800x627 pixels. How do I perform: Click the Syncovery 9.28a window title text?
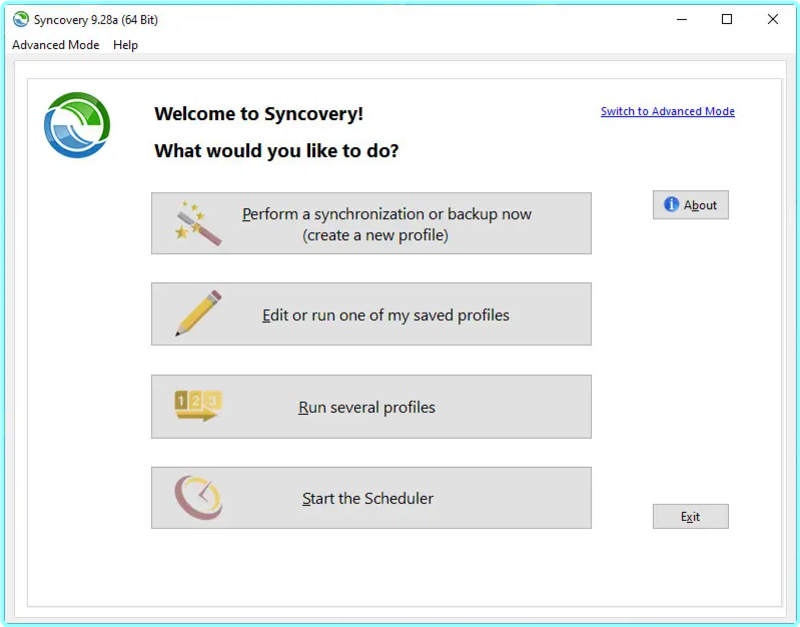pos(96,20)
